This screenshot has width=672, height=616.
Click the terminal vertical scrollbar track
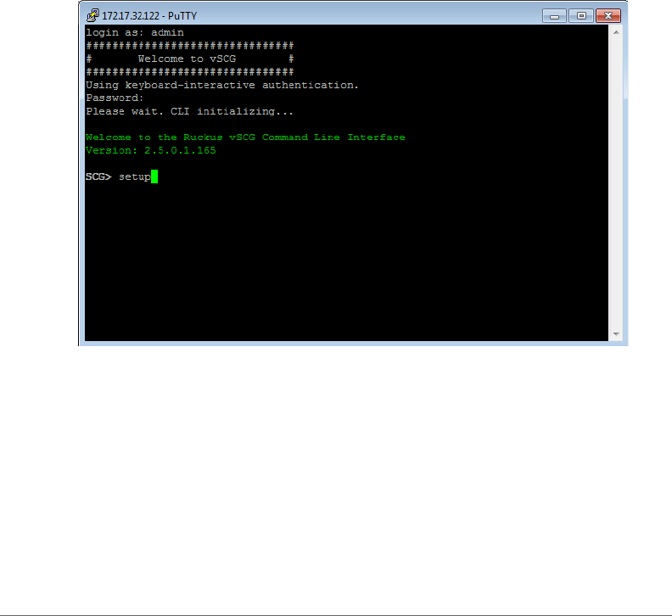616,183
